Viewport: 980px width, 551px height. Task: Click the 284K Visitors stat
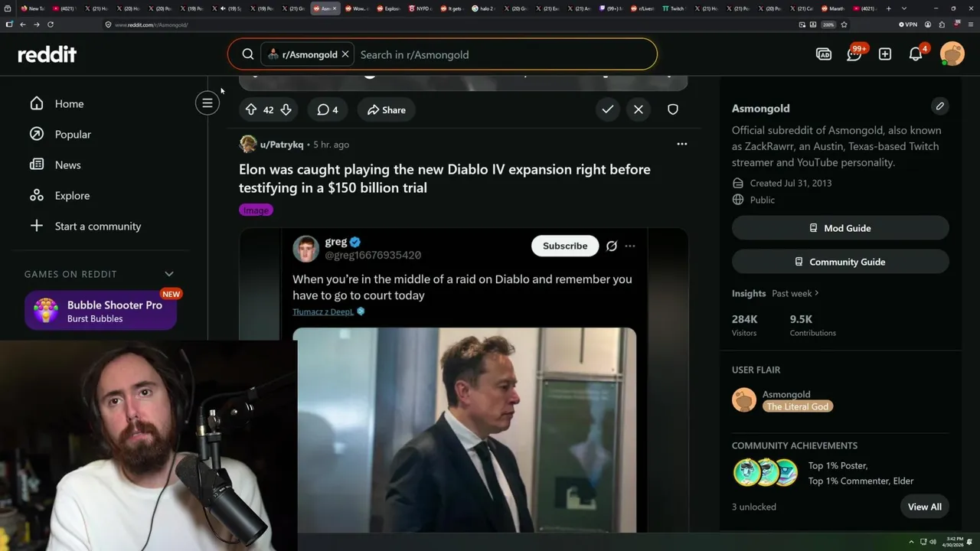pyautogui.click(x=745, y=325)
